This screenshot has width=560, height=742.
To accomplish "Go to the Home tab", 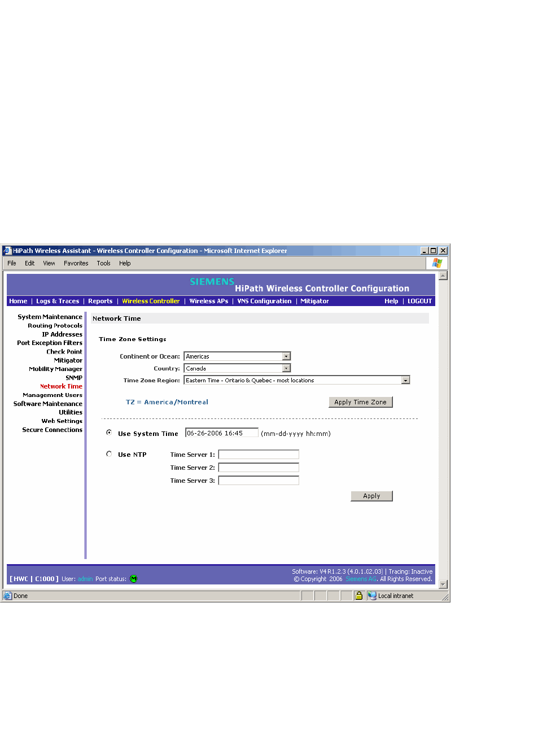I will [18, 302].
